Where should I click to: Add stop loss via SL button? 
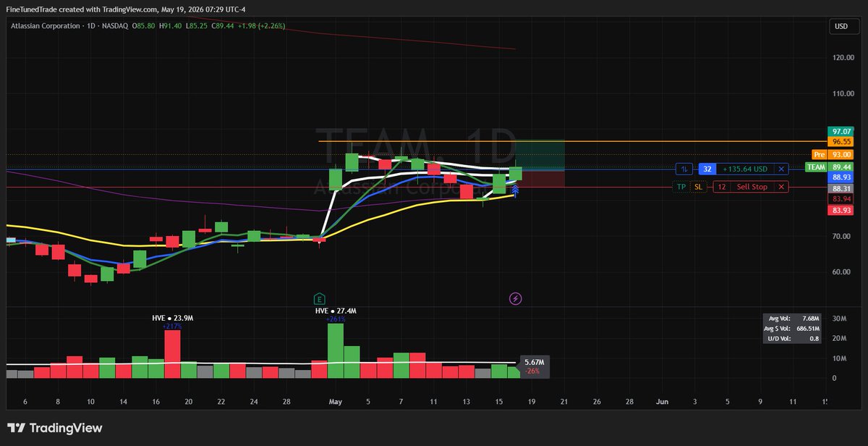pos(699,187)
